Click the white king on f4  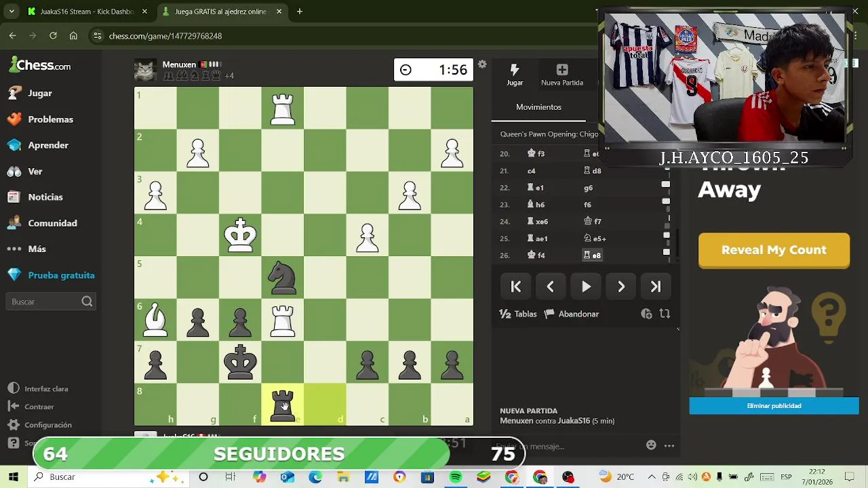click(240, 235)
